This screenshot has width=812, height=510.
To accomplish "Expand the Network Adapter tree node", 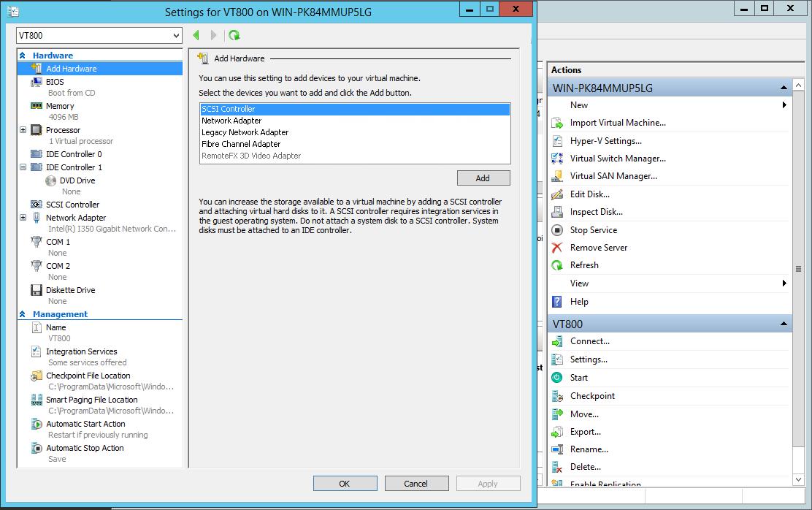I will tap(23, 217).
